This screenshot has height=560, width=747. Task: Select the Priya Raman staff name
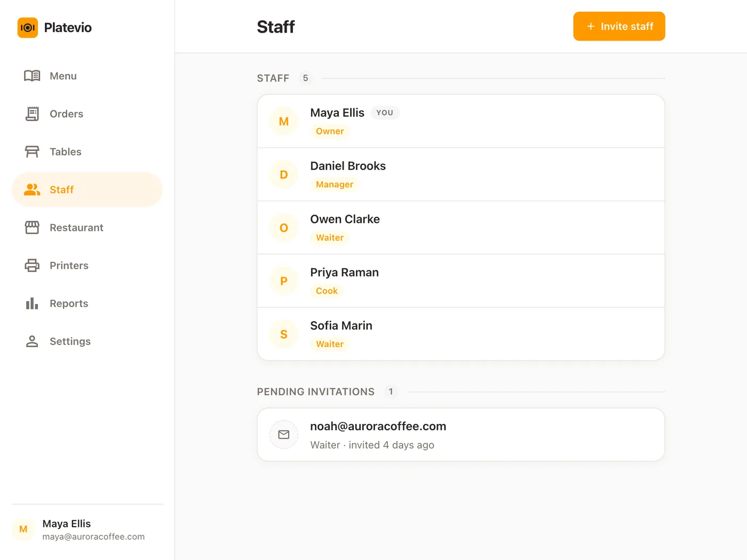[345, 273]
